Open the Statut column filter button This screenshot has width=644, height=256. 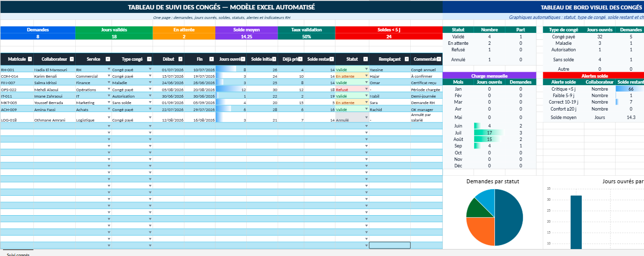365,59
